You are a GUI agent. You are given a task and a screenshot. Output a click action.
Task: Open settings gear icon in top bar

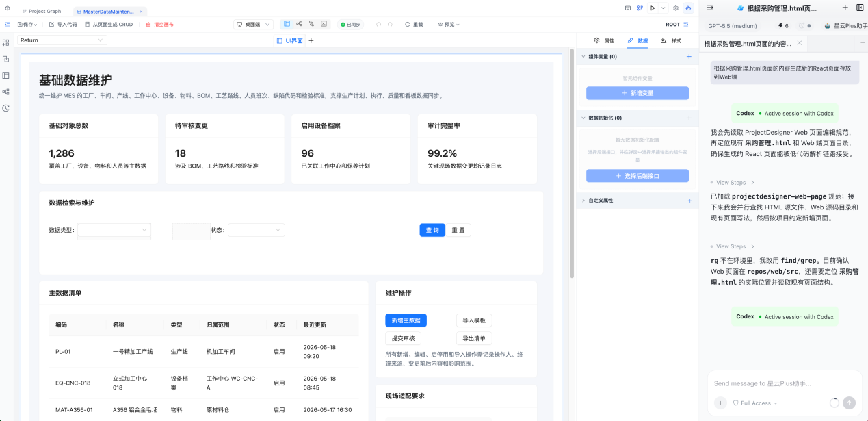point(676,8)
